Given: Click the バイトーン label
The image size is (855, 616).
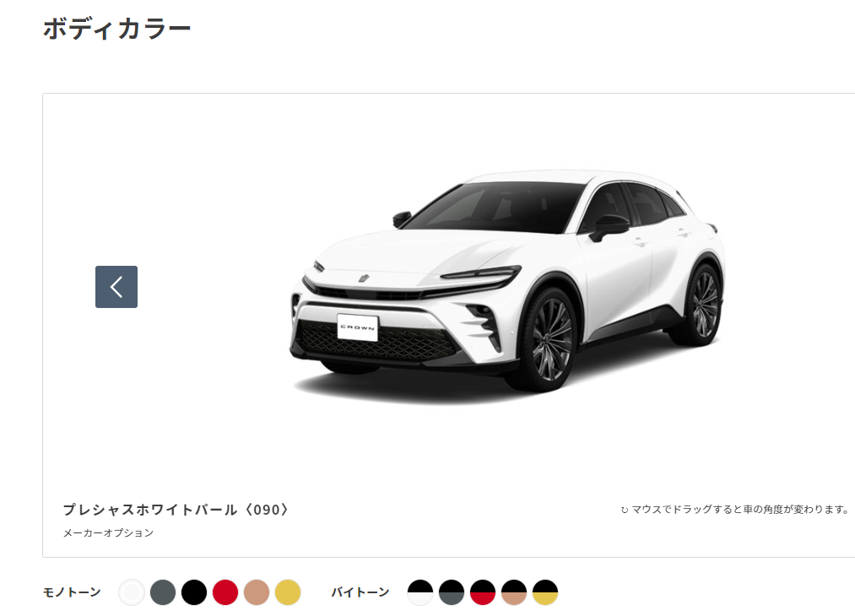Looking at the screenshot, I should point(360,592).
